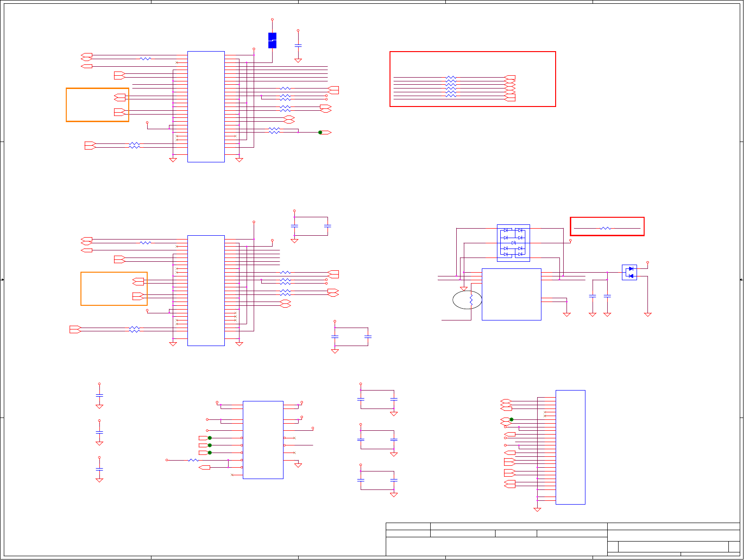The image size is (744, 560).
Task: Select the diode bridge array block
Action: (514, 243)
